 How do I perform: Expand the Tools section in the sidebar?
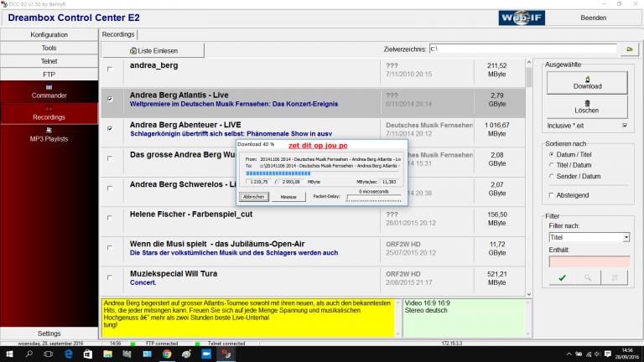49,48
